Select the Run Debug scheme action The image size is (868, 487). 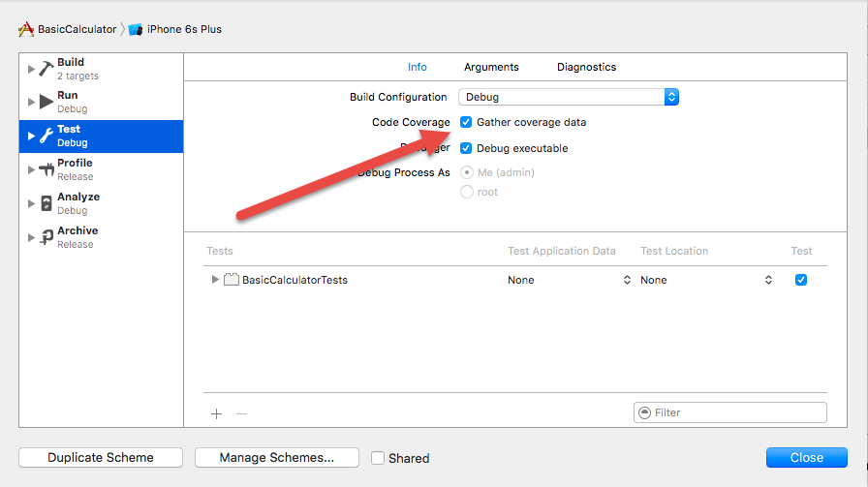102,102
